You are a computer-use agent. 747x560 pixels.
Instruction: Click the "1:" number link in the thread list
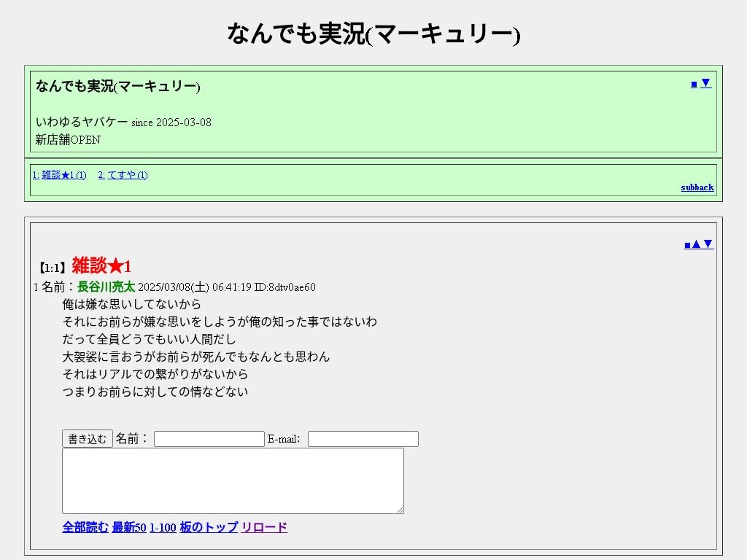36,175
